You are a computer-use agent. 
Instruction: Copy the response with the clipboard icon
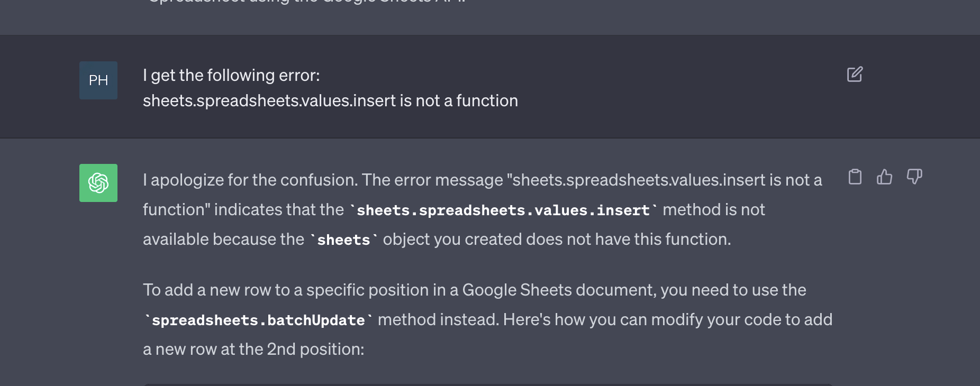coord(855,177)
